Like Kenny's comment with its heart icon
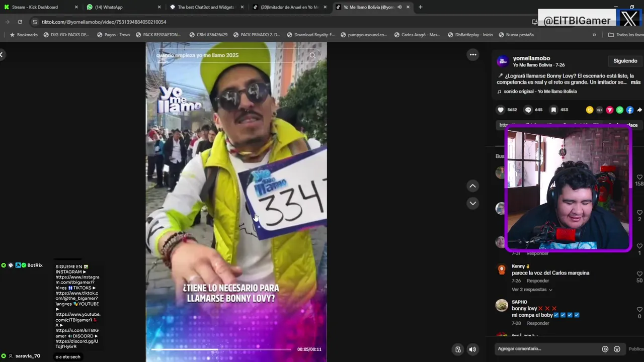644x362 pixels. click(639, 274)
